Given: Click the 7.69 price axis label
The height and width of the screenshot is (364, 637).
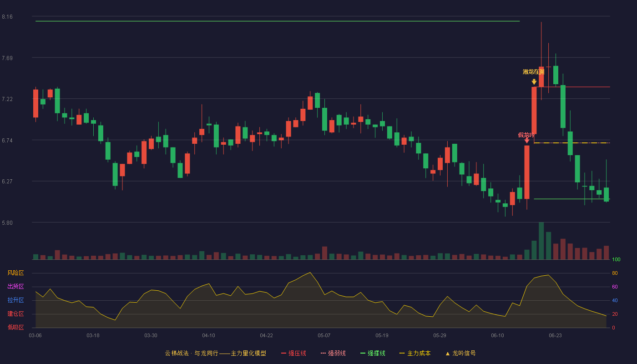Looking at the screenshot, I should tap(7, 58).
